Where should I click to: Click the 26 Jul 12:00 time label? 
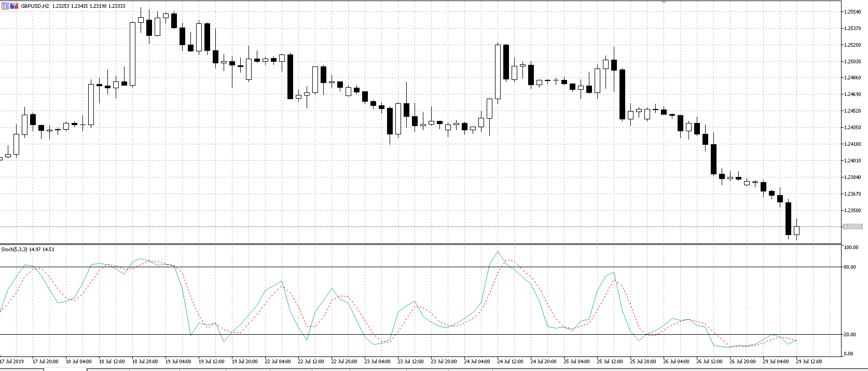[x=710, y=362]
